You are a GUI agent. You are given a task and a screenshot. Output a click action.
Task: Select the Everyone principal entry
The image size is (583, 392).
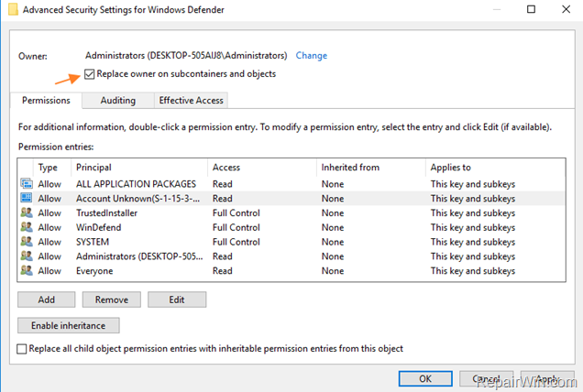[x=94, y=271]
